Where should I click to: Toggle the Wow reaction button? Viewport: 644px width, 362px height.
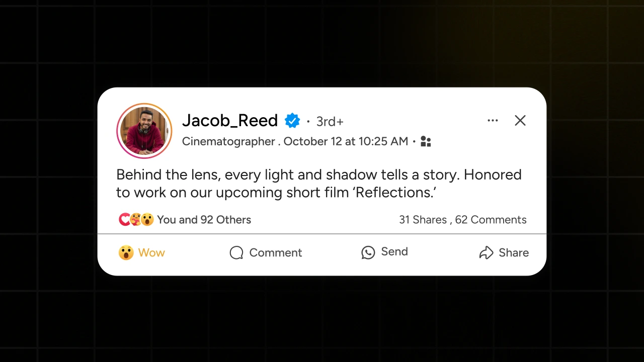[x=142, y=252]
